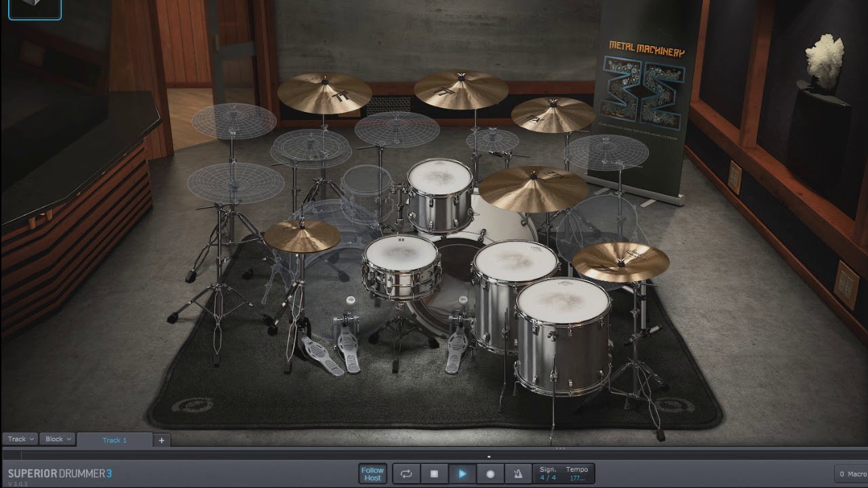Viewport: 868px width, 488px height.
Task: Stop playback with the stop button
Action: (x=434, y=474)
